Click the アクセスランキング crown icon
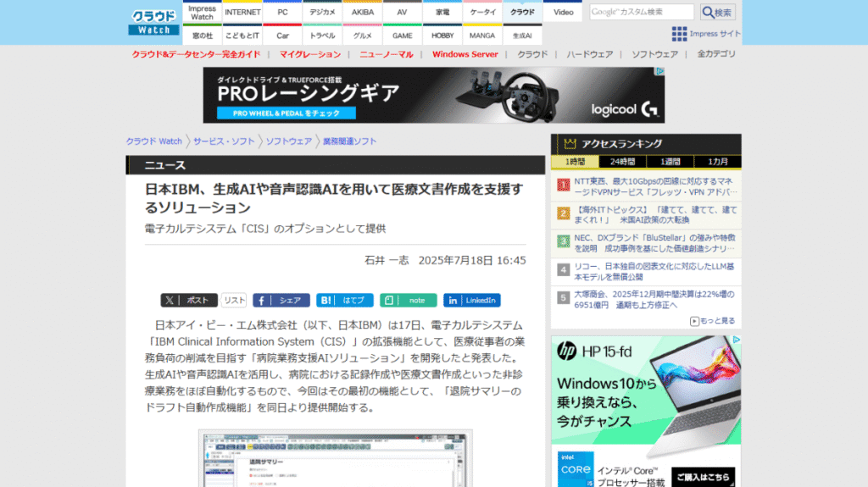The height and width of the screenshot is (487, 868). pyautogui.click(x=570, y=144)
